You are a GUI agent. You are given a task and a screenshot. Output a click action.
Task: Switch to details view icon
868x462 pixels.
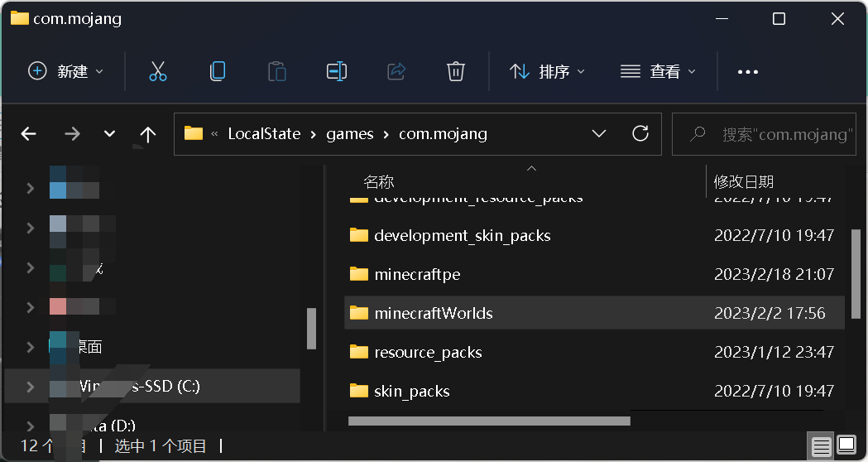822,445
